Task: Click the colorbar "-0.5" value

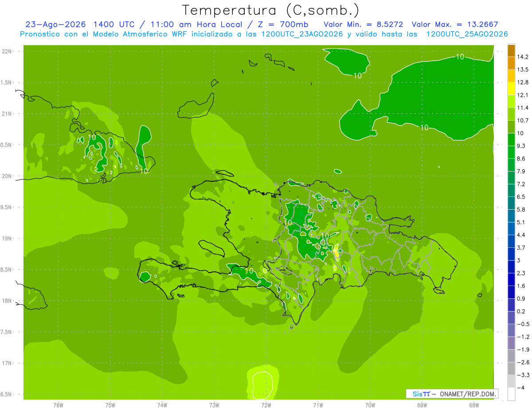Action: pos(523,324)
